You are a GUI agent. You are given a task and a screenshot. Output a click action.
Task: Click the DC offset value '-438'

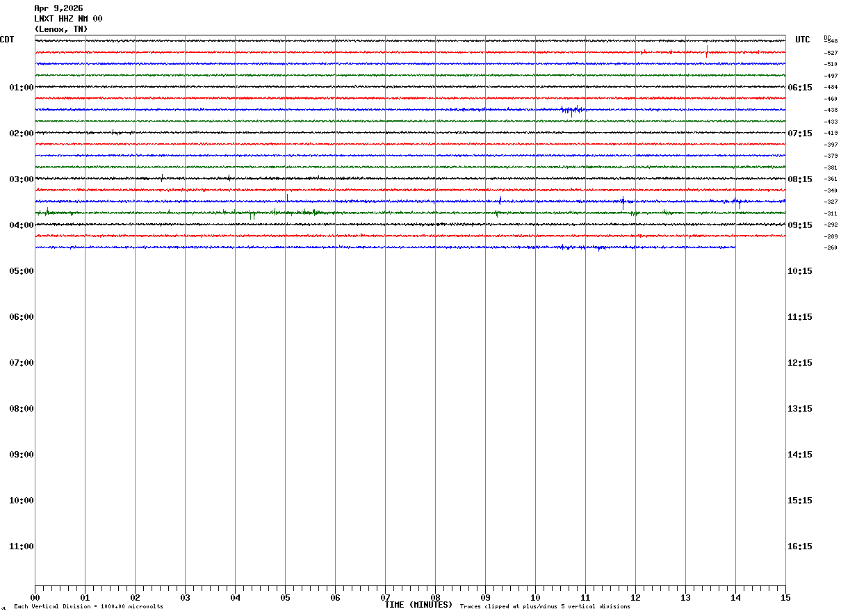pos(831,110)
